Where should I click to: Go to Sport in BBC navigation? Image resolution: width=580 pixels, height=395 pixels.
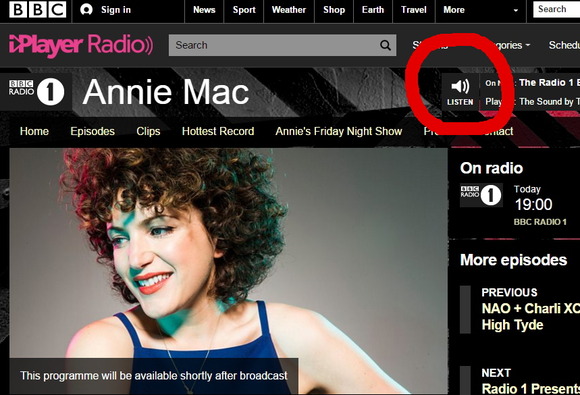[x=244, y=10]
